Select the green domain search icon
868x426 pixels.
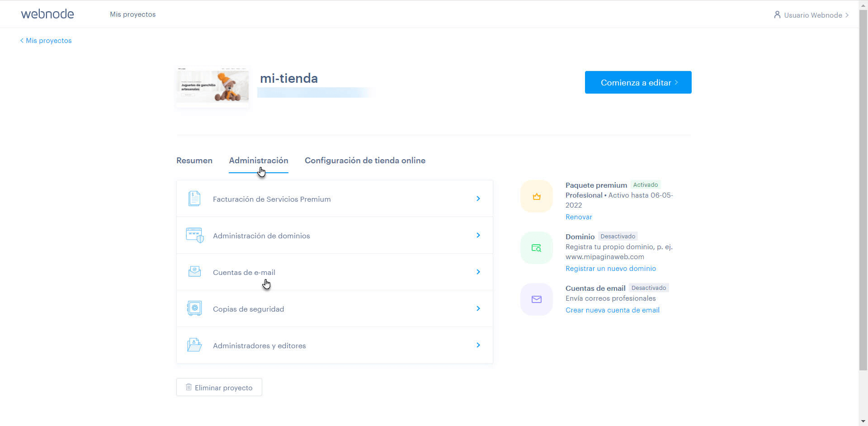536,248
